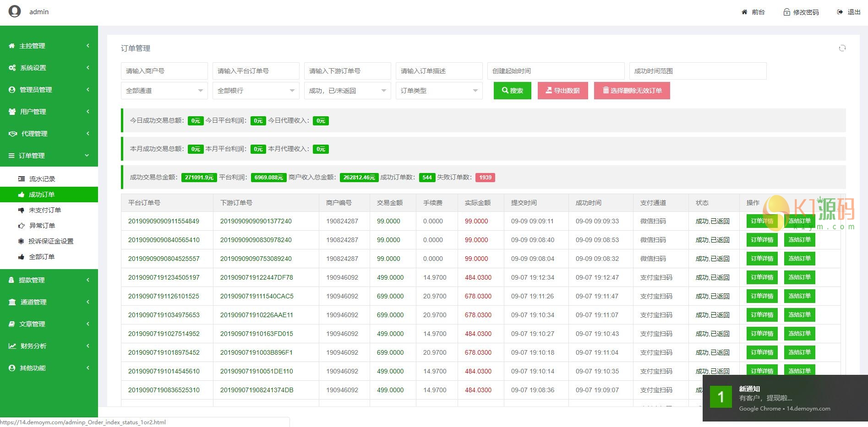Click the logout icon beside 退出

point(840,12)
